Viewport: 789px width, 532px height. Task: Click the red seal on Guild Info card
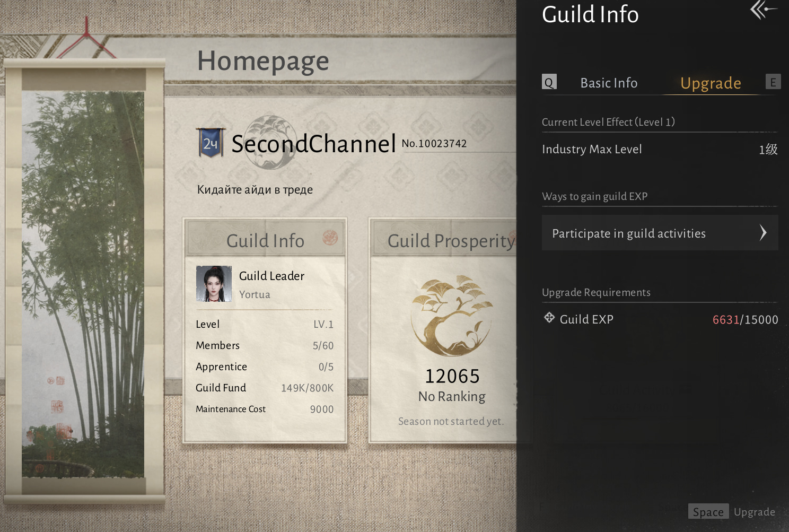coord(330,238)
